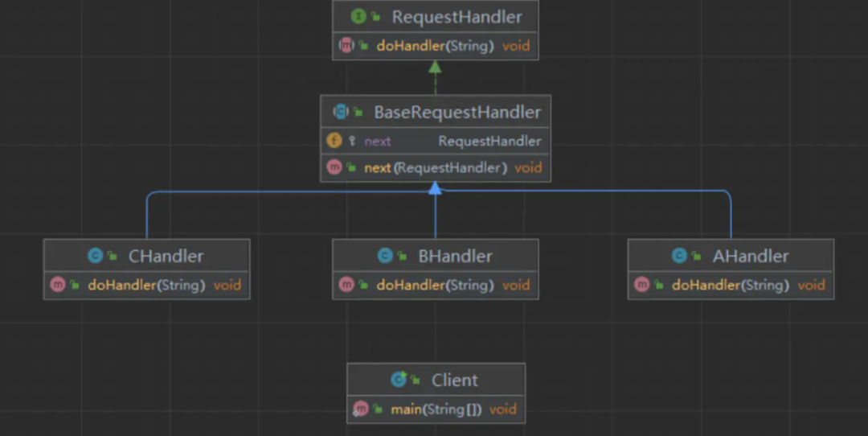Viewport: 868px width, 436px height.
Task: Click public visibility icon in Client title
Action: coord(416,380)
